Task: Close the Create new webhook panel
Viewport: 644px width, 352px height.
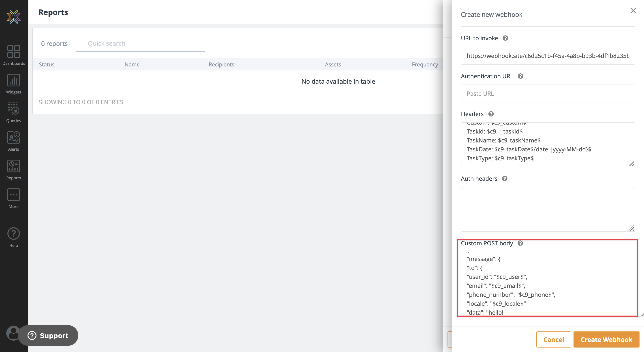Action: coord(633,11)
